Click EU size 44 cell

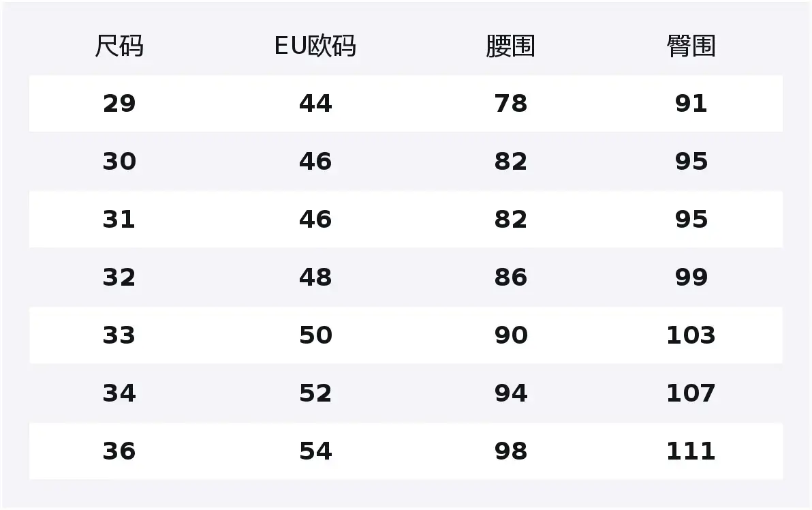(x=315, y=104)
